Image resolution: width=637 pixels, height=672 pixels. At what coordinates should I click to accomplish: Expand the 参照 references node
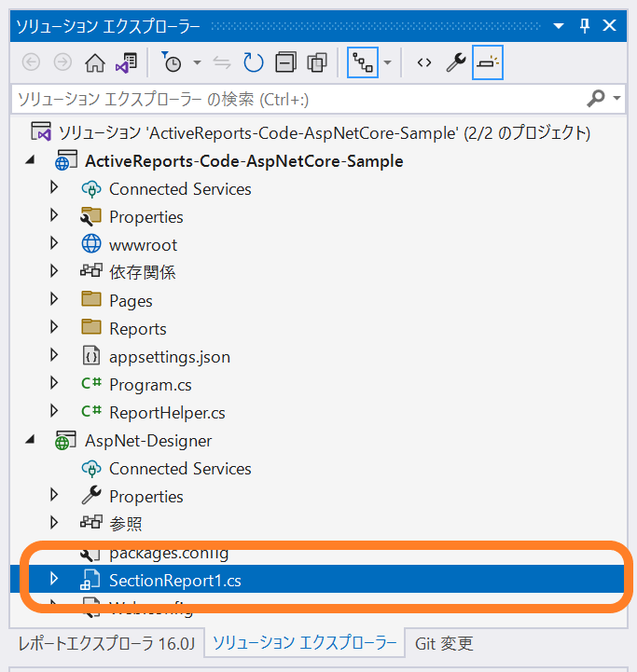(x=53, y=523)
